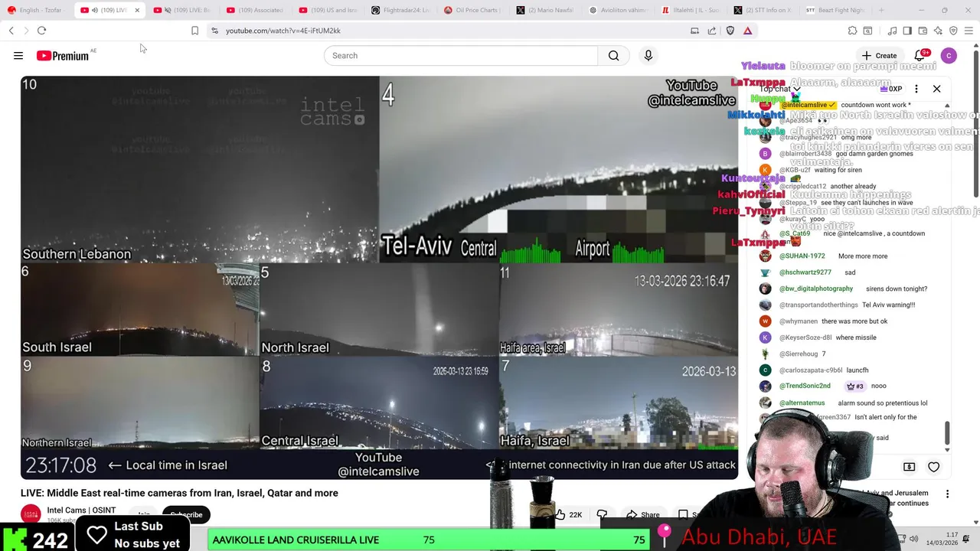
Task: Reload the page with refresh icon
Action: (x=41, y=31)
